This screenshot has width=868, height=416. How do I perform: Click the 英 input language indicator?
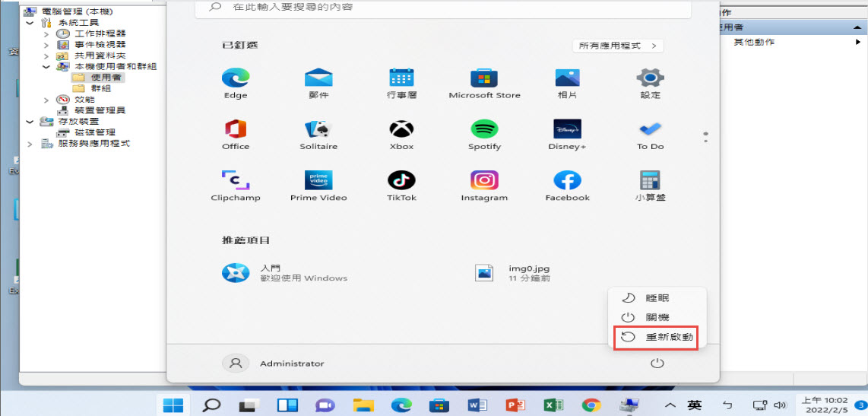pos(694,405)
